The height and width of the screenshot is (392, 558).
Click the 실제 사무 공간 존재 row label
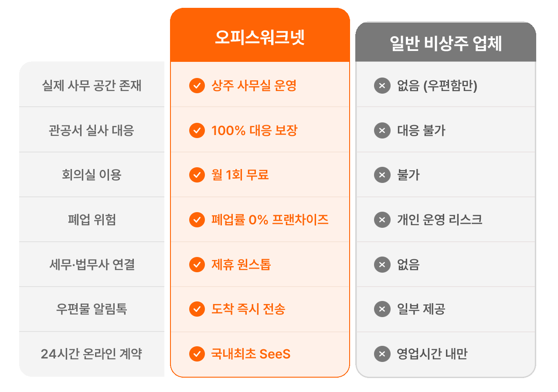click(92, 85)
